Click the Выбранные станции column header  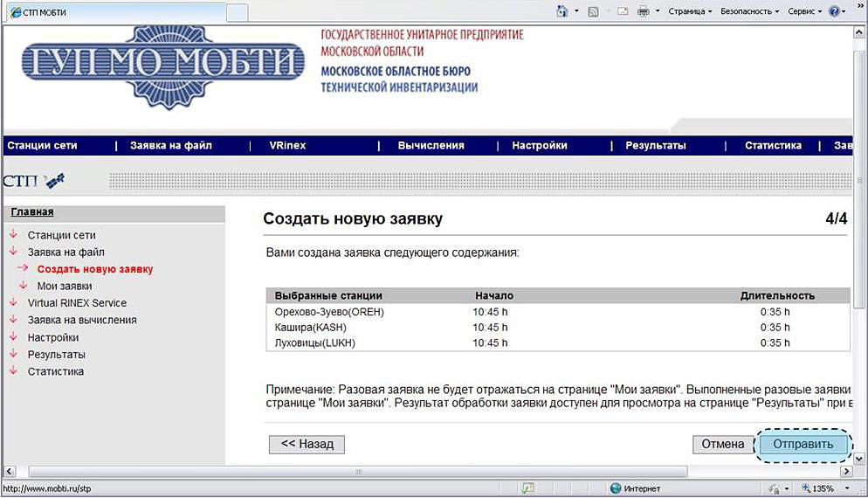(x=328, y=296)
